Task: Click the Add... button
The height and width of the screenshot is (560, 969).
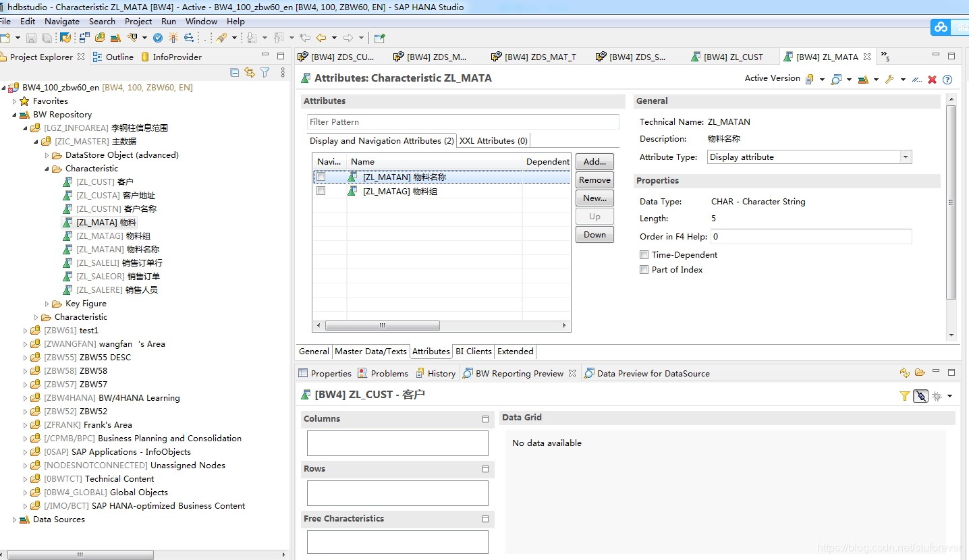Action: tap(594, 162)
